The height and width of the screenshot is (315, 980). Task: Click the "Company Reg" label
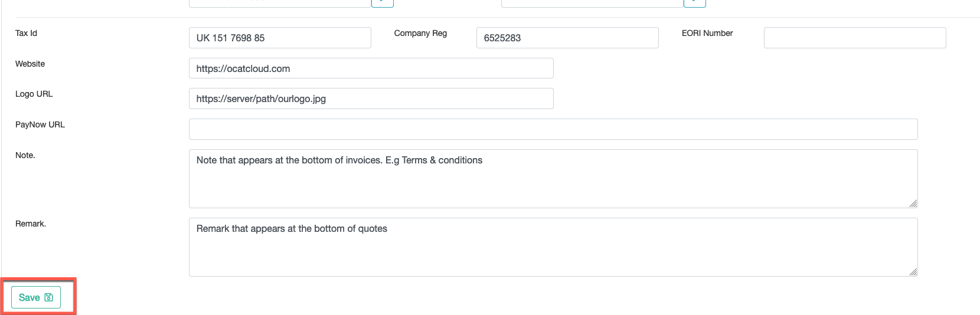[x=420, y=33]
